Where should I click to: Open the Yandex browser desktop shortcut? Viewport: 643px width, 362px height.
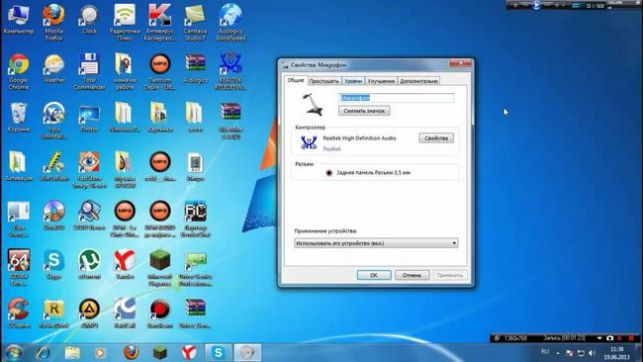(125, 265)
